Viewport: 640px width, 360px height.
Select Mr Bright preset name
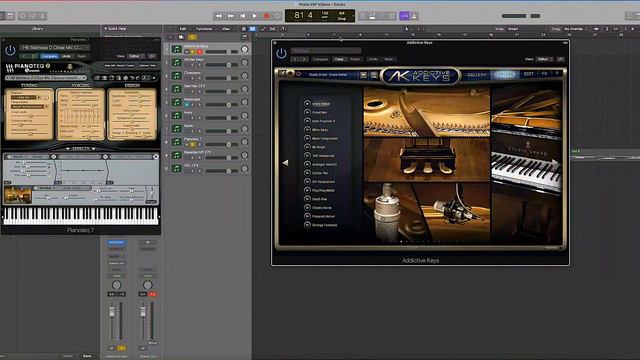pos(319,147)
